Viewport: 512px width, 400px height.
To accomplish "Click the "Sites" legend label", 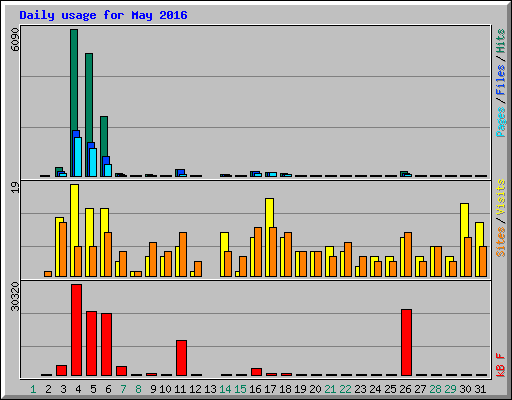I will [x=501, y=242].
